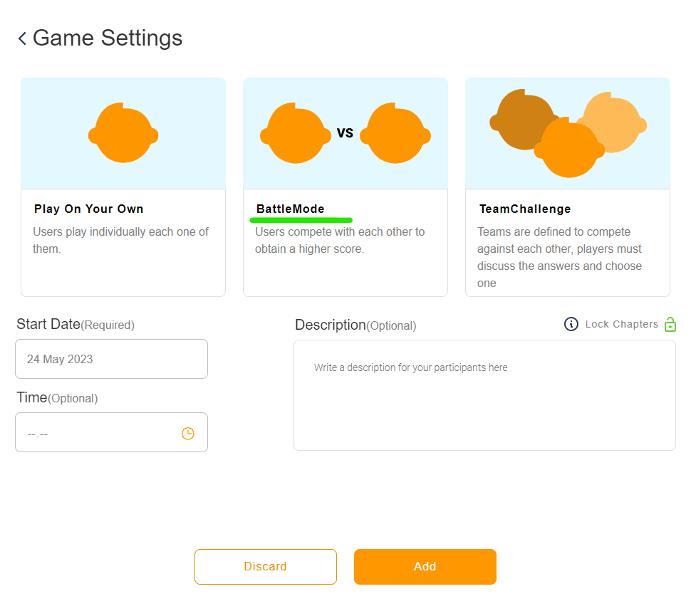Image resolution: width=691 pixels, height=616 pixels.
Task: Click the Description text area
Action: pos(484,395)
